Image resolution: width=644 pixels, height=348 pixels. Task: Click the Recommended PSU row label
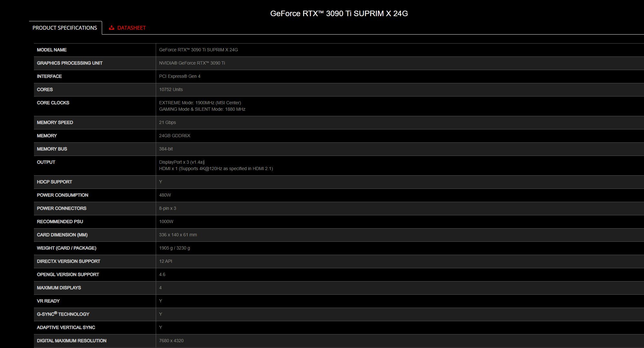pos(60,221)
